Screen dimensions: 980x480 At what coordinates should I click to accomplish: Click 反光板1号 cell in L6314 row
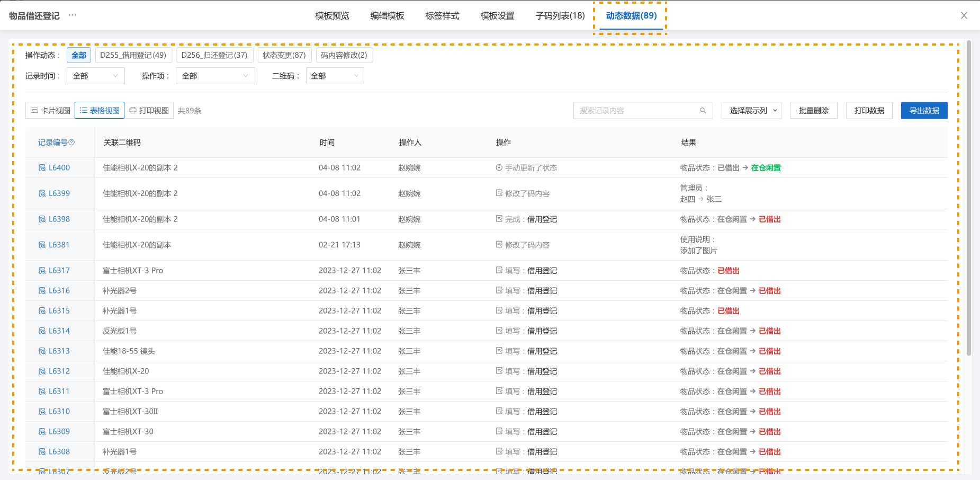click(120, 331)
